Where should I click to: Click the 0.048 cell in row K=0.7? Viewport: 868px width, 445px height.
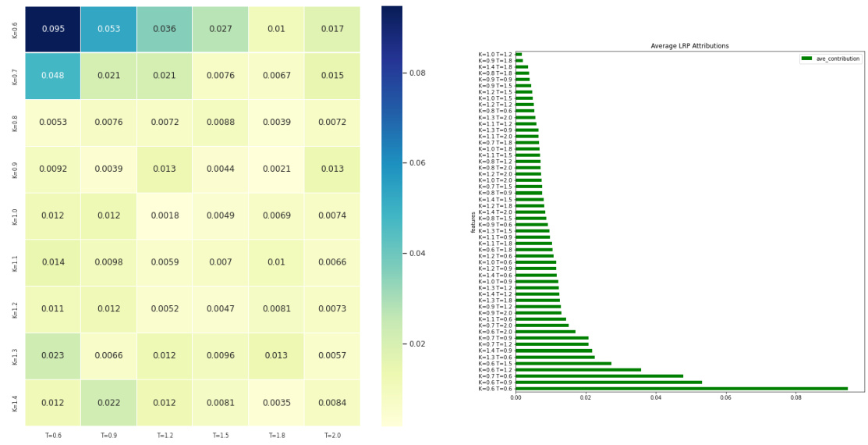coord(53,76)
